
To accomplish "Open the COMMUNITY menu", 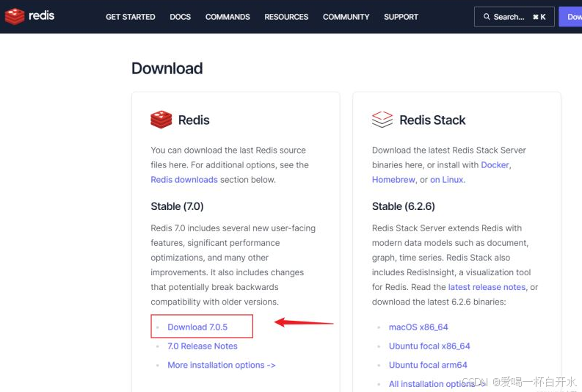I will 346,17.
